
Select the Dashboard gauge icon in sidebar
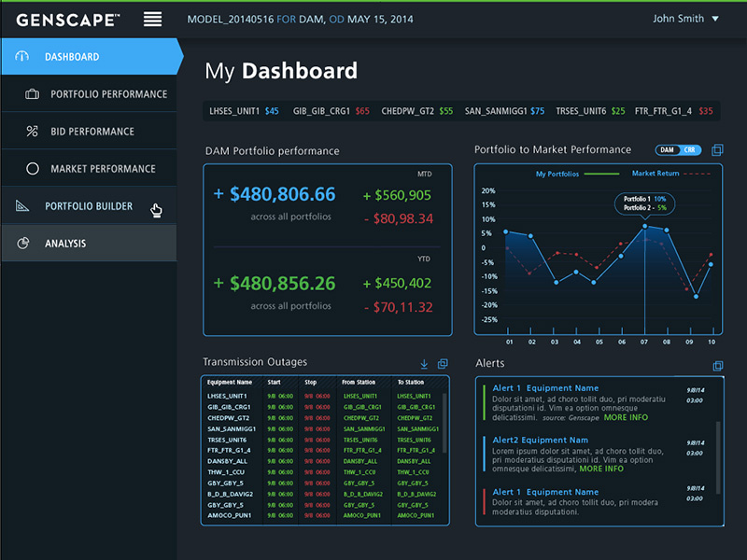22,56
